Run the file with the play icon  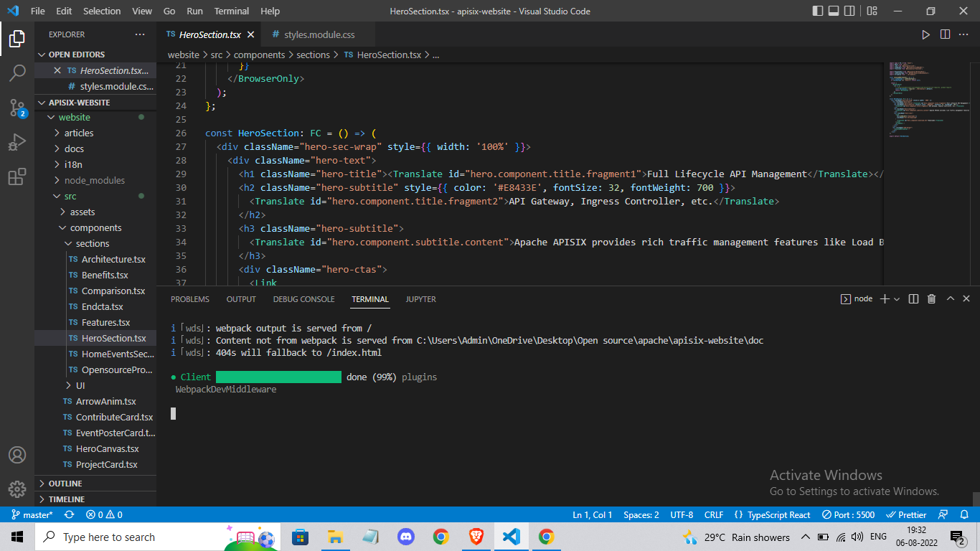click(x=925, y=34)
